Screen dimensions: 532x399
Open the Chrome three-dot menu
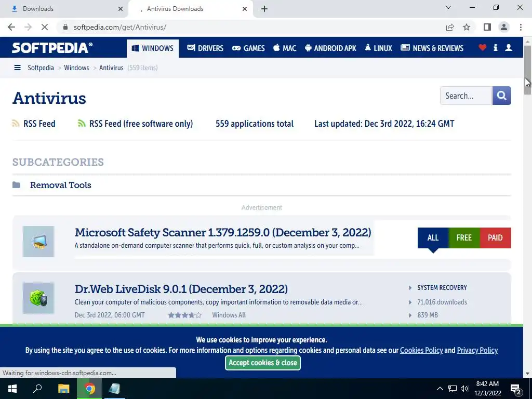coord(521,27)
